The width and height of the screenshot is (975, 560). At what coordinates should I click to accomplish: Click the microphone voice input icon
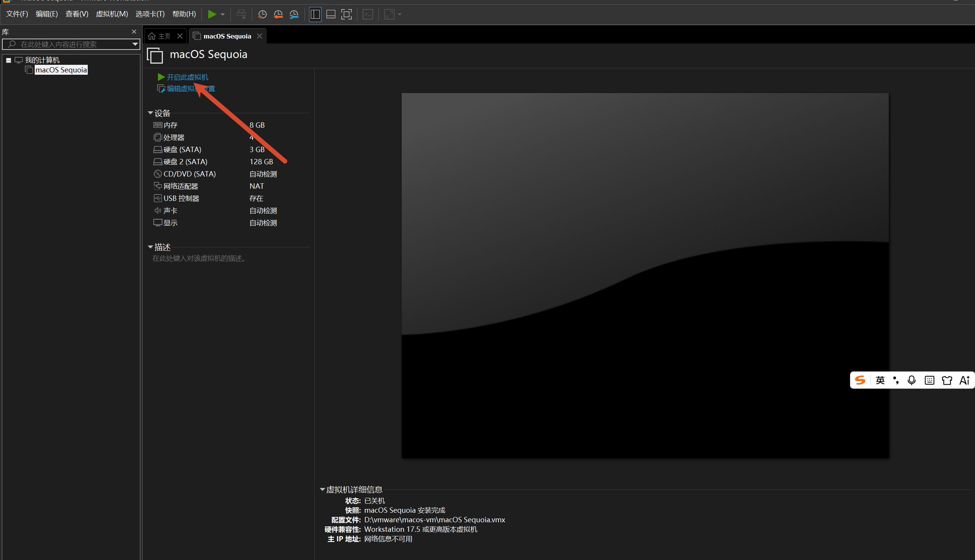[x=912, y=380]
